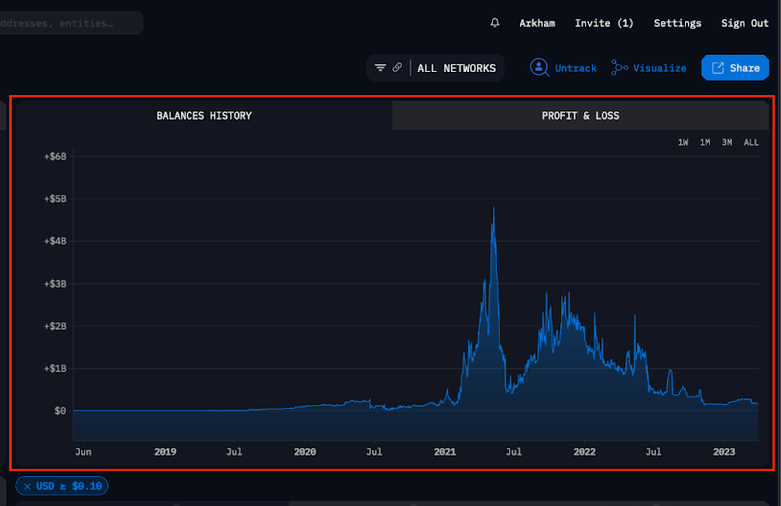
Task: Set chart range to ALL
Action: (751, 143)
